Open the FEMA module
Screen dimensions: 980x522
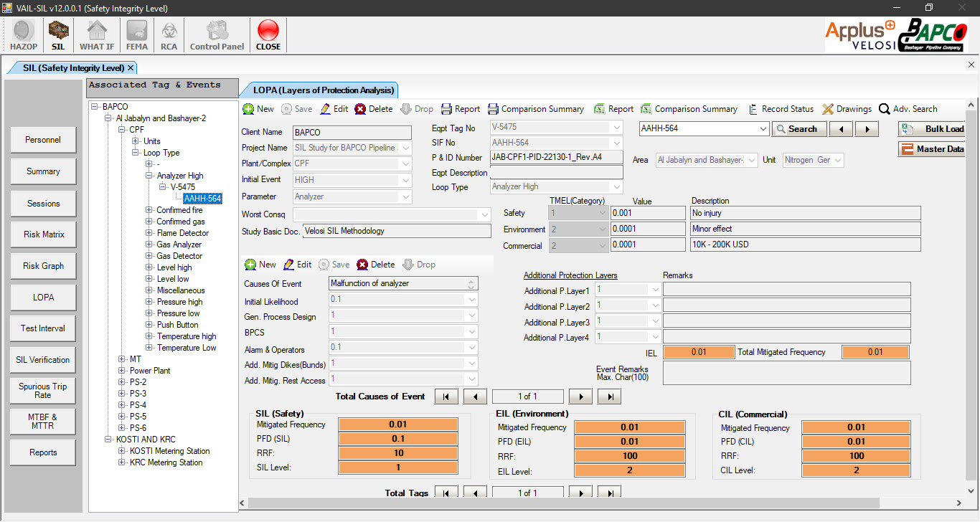pyautogui.click(x=137, y=35)
